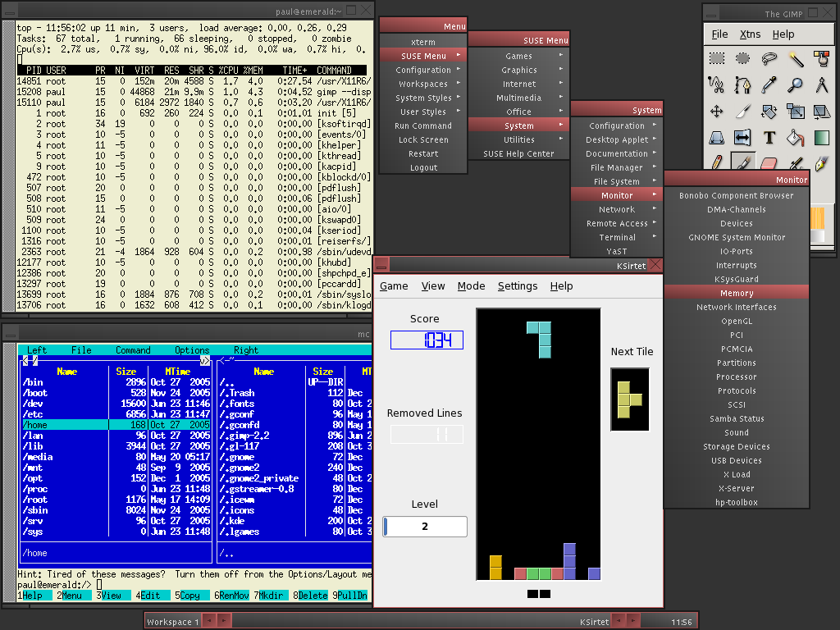This screenshot has height=630, width=840.
Task: Open SUSE Help Center entry
Action: 518,153
